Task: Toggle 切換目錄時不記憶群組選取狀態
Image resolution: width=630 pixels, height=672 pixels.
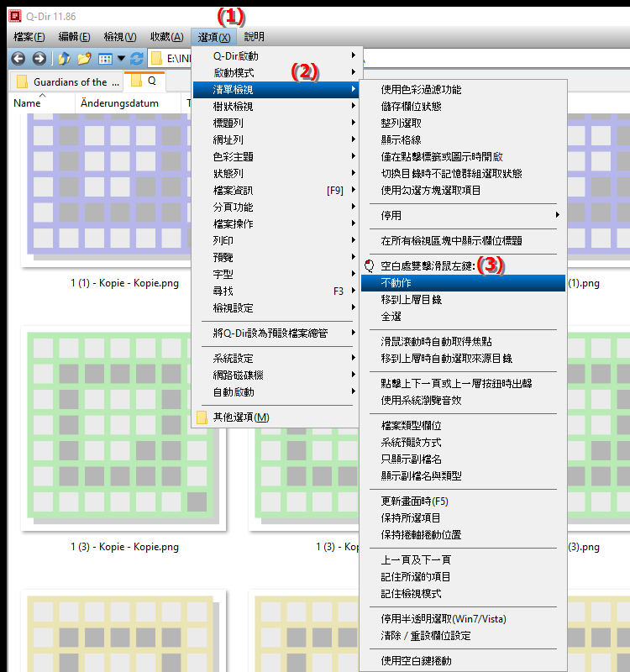Action: tap(464, 174)
